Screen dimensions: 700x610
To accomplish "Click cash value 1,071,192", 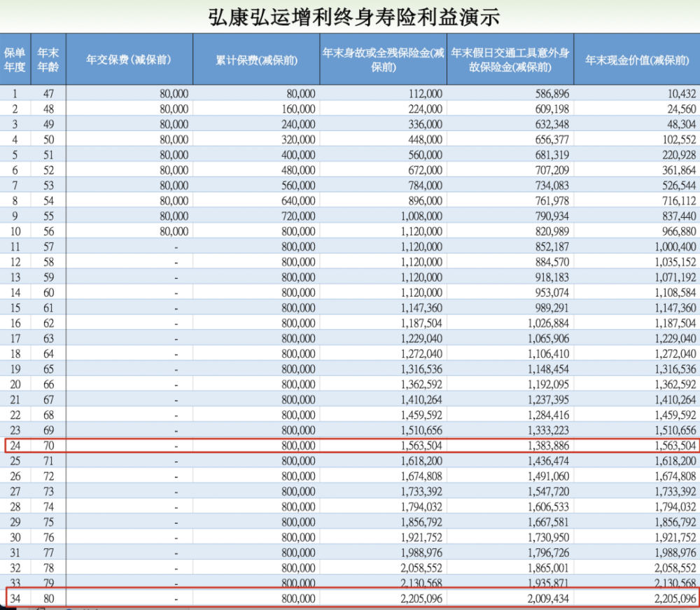I will [x=675, y=277].
